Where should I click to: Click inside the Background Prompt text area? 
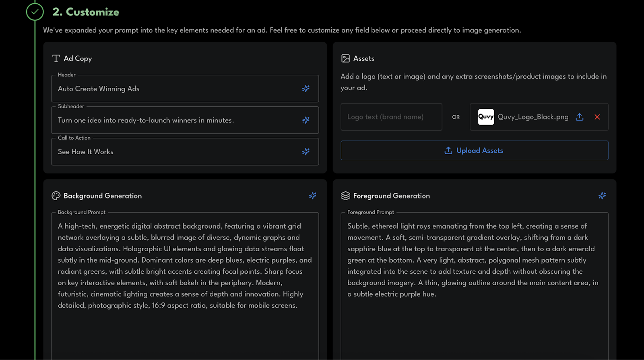(185, 286)
